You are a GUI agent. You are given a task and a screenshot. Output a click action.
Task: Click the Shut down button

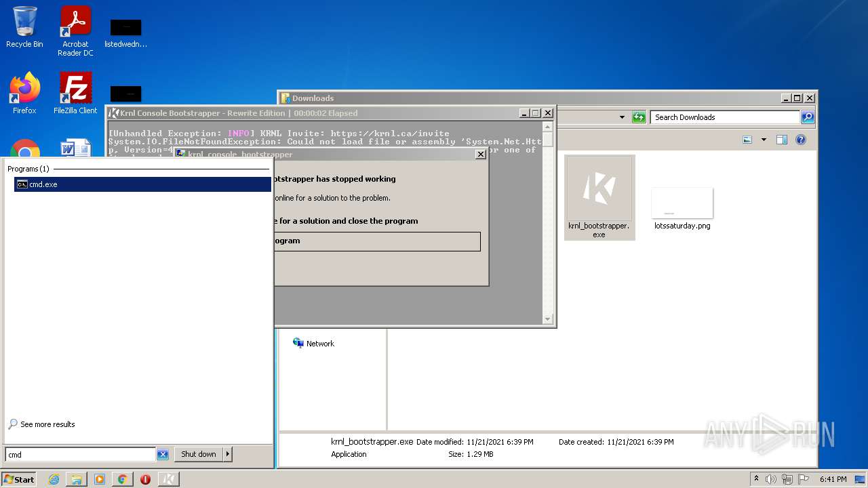pos(199,454)
